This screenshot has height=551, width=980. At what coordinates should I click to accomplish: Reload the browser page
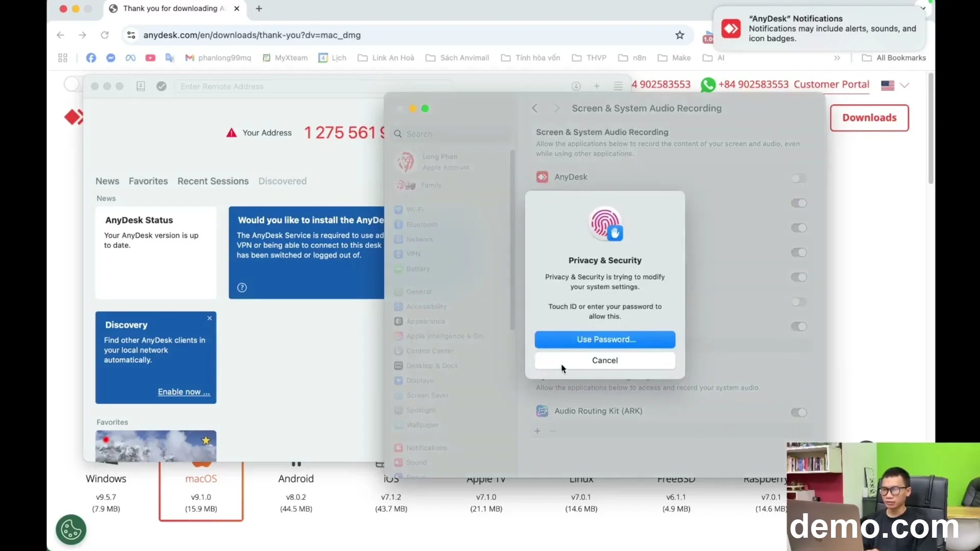coord(105,35)
